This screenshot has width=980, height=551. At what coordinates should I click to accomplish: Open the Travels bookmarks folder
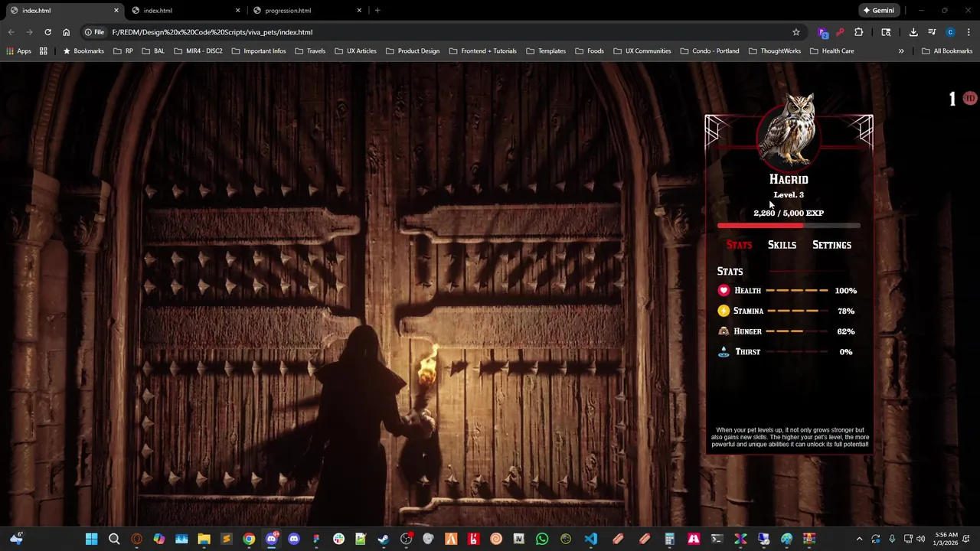tap(309, 51)
